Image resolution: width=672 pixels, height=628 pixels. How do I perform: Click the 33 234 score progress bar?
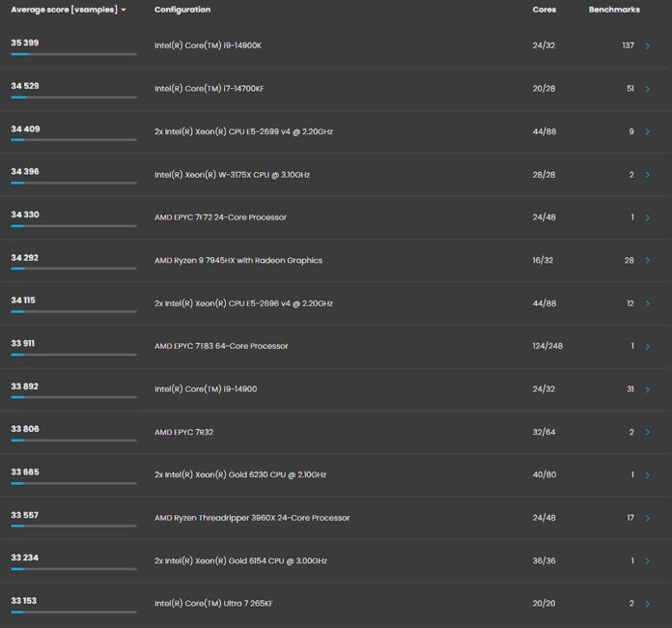(x=73, y=569)
